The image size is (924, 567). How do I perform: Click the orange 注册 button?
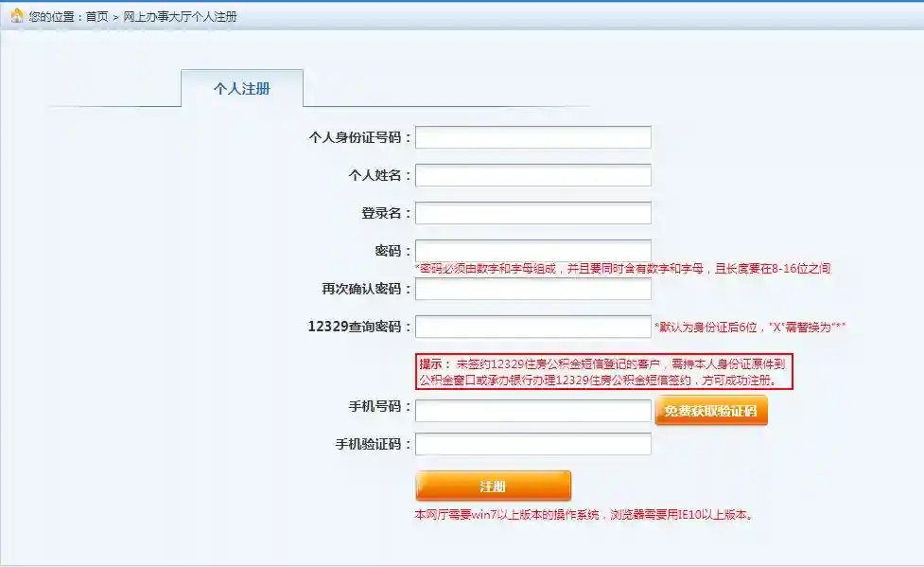[494, 487]
